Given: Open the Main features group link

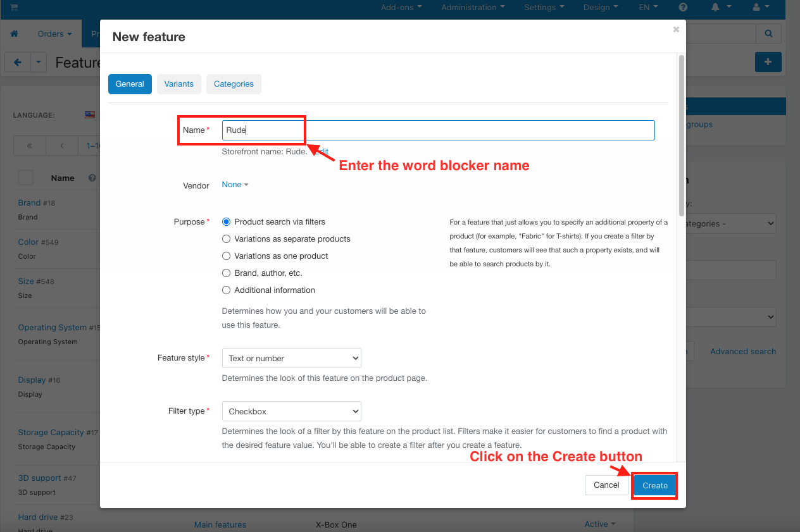Looking at the screenshot, I should click(x=220, y=525).
